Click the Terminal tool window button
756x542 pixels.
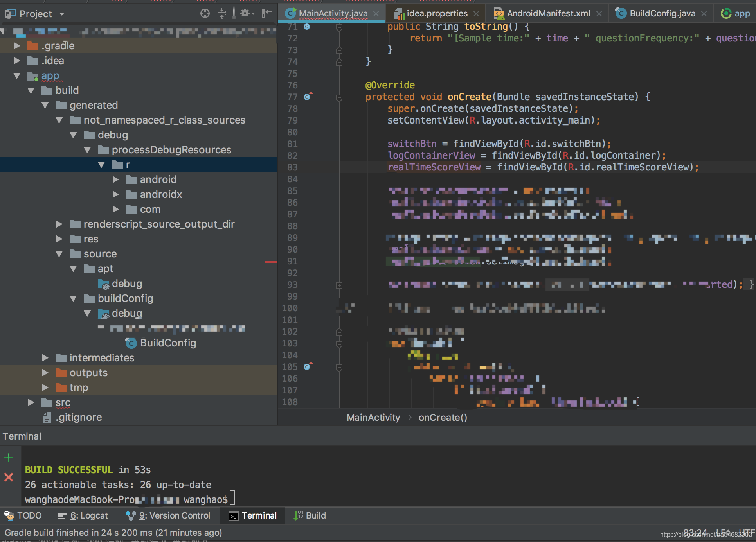point(253,515)
